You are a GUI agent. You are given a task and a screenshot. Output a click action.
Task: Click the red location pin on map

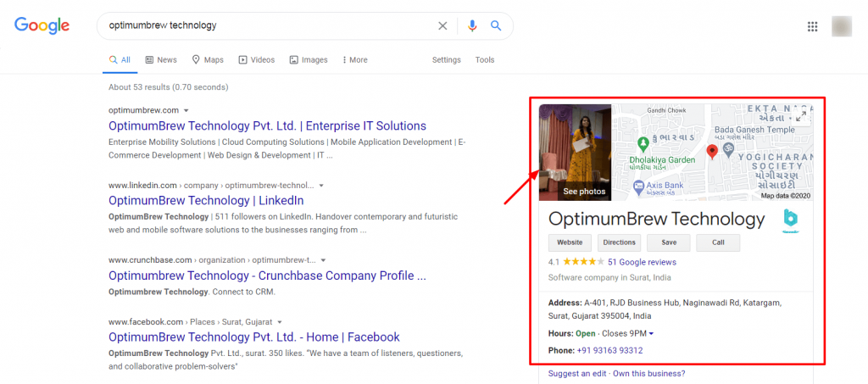coord(712,151)
